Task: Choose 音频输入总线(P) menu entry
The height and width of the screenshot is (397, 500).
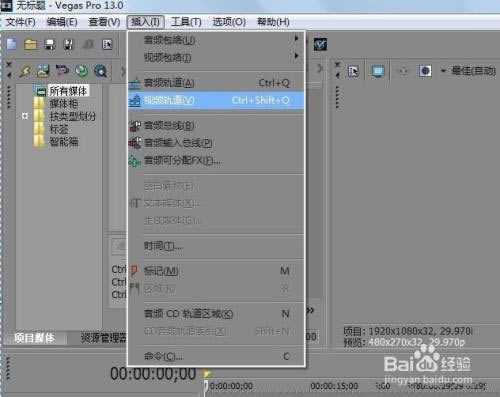Action: click(x=216, y=143)
